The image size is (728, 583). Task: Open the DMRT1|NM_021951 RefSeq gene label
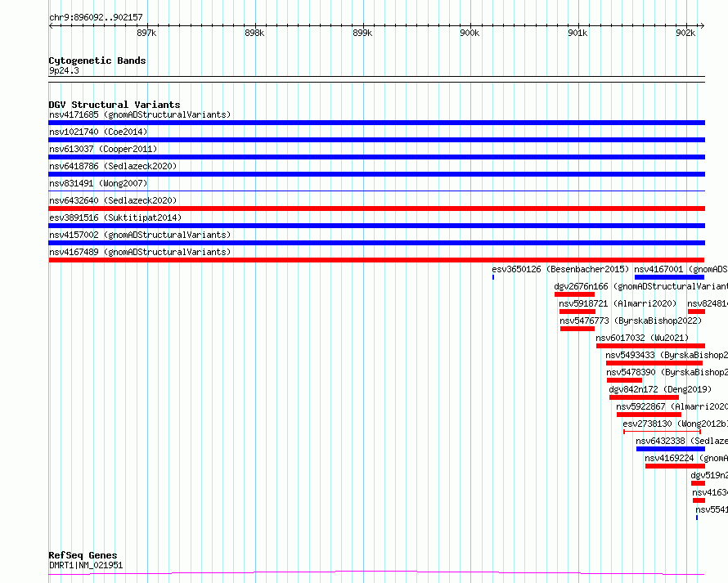[86, 565]
